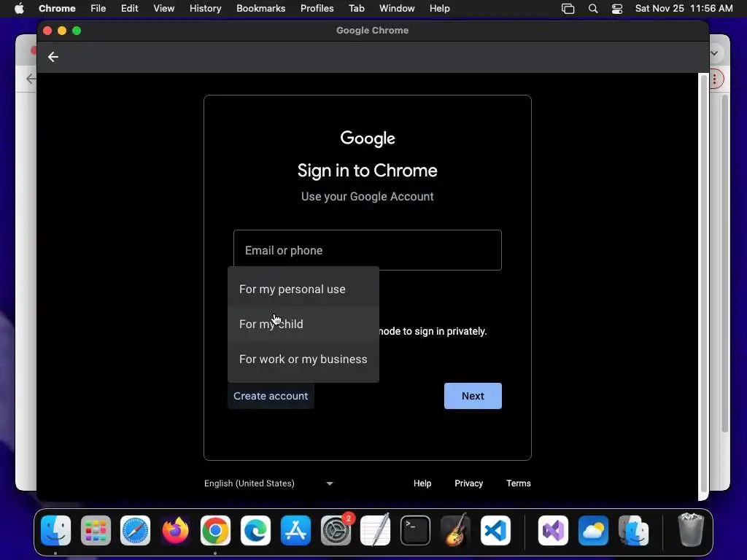
Task: Open the Terms link
Action: coord(519,483)
